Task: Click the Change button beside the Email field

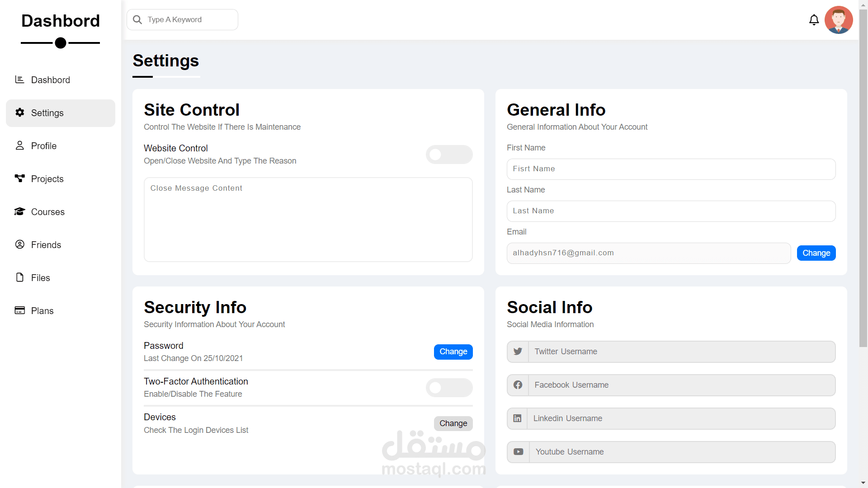Action: [816, 253]
